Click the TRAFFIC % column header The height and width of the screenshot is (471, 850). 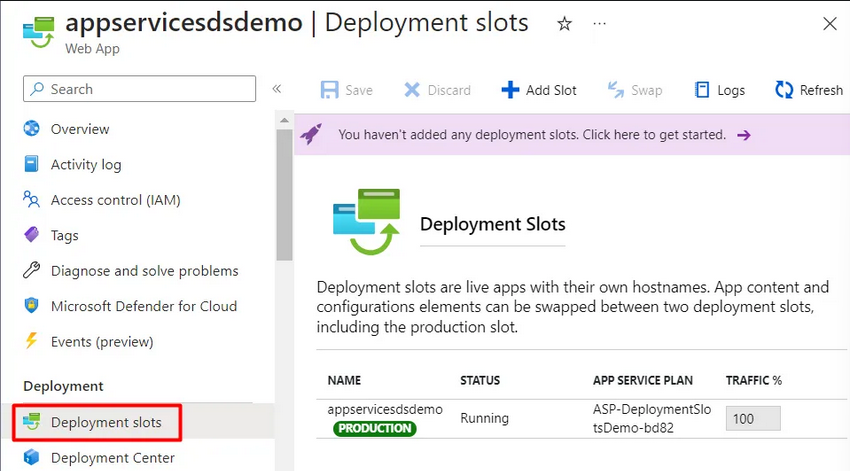754,380
